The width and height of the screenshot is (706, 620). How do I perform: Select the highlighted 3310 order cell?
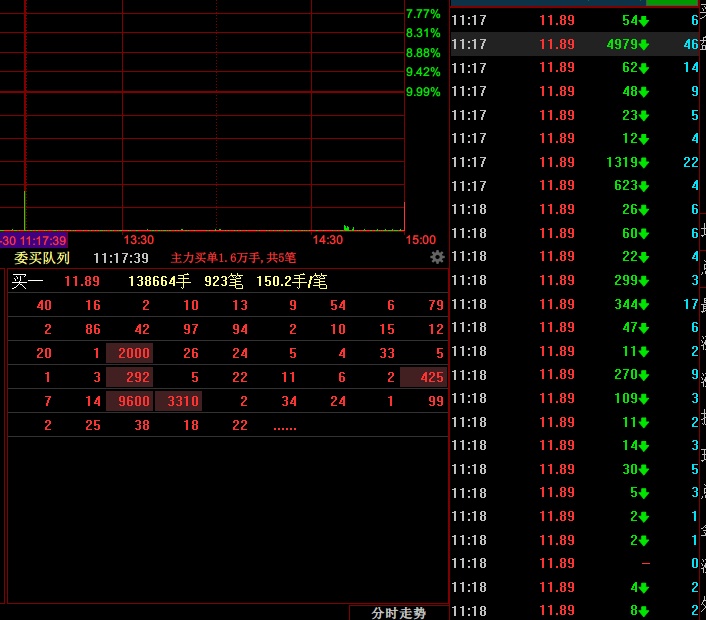(178, 401)
